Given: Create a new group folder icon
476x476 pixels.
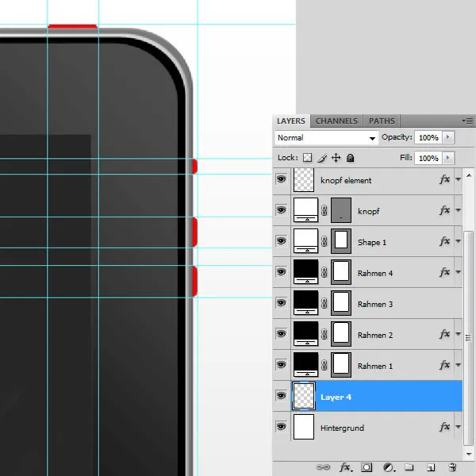Looking at the screenshot, I should 409,467.
